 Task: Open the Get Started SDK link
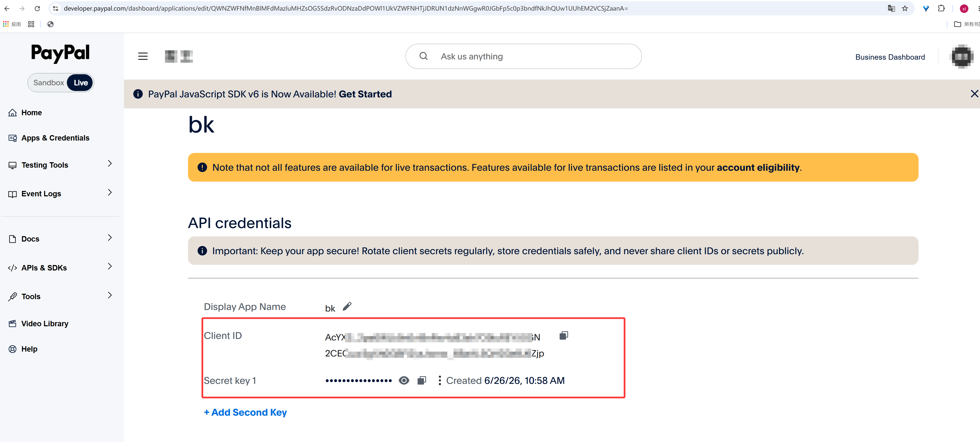coord(365,94)
